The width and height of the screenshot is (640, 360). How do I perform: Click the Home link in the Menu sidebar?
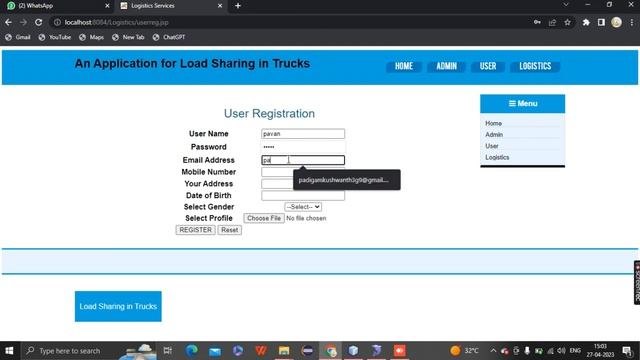coord(493,123)
